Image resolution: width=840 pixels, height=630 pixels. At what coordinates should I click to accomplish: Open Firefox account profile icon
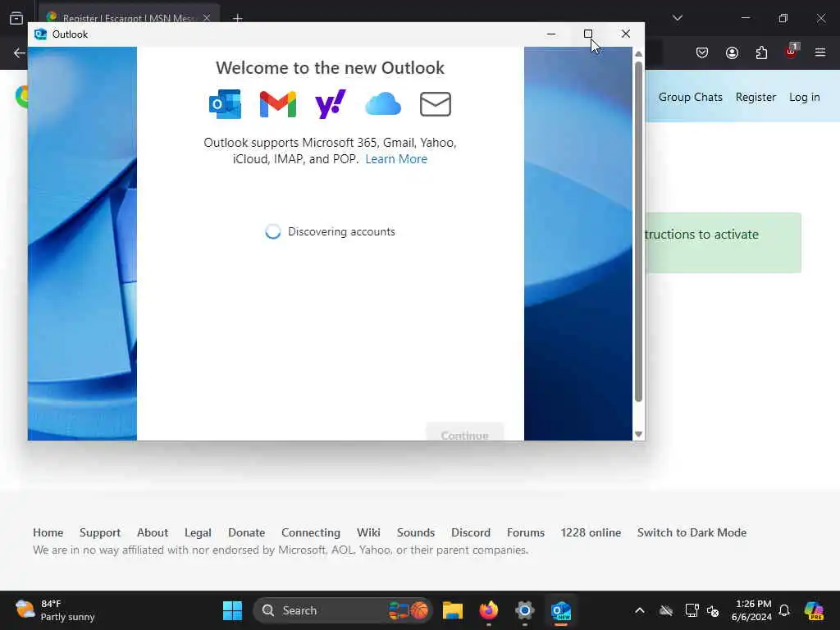coord(732,52)
